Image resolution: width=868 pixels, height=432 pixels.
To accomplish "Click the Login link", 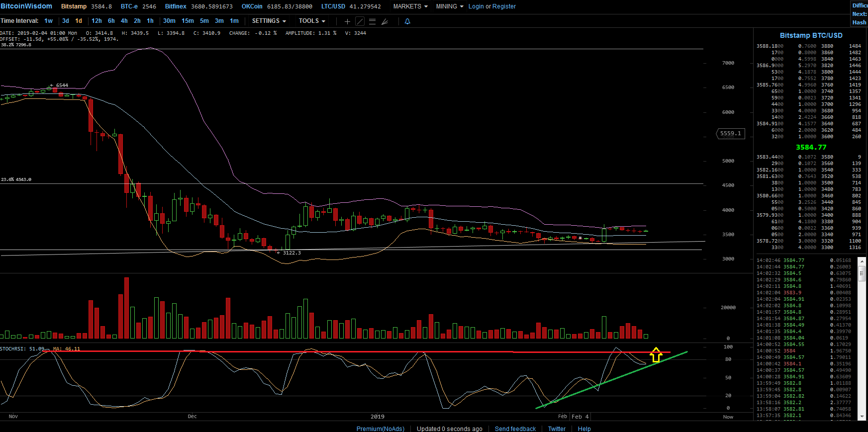I will pos(476,6).
